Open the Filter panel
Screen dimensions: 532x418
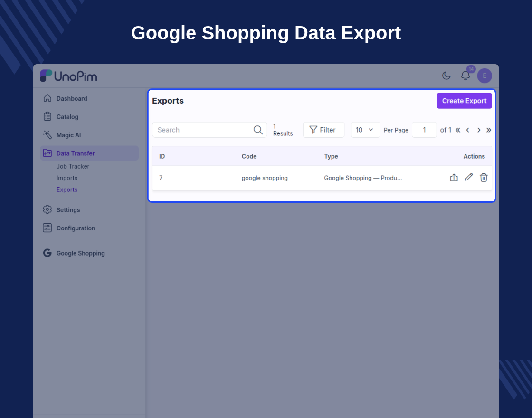click(323, 130)
